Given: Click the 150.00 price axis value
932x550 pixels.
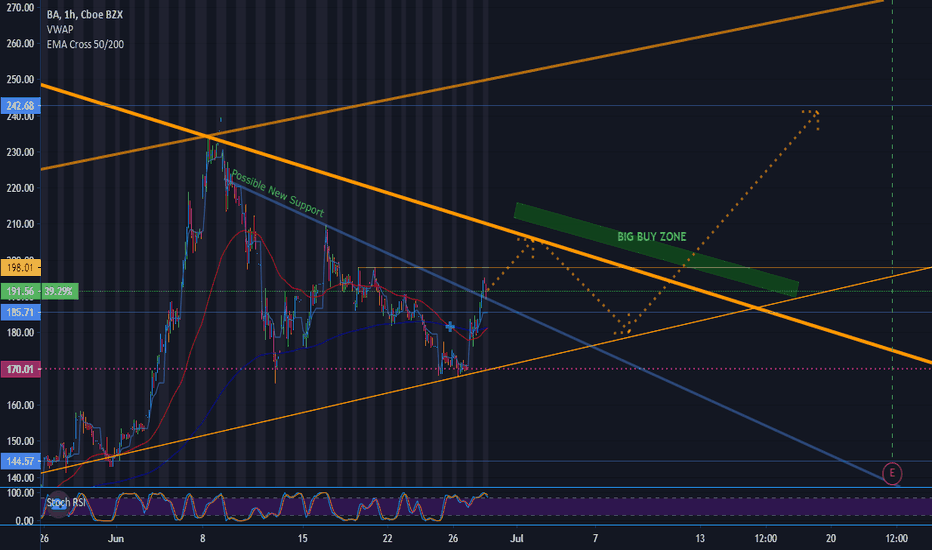Looking at the screenshot, I should click(20, 441).
